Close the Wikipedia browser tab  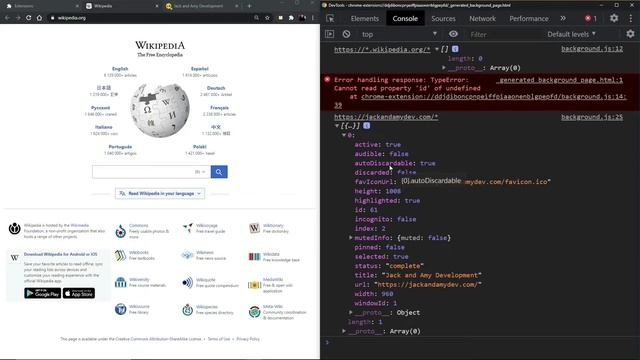(157, 6)
